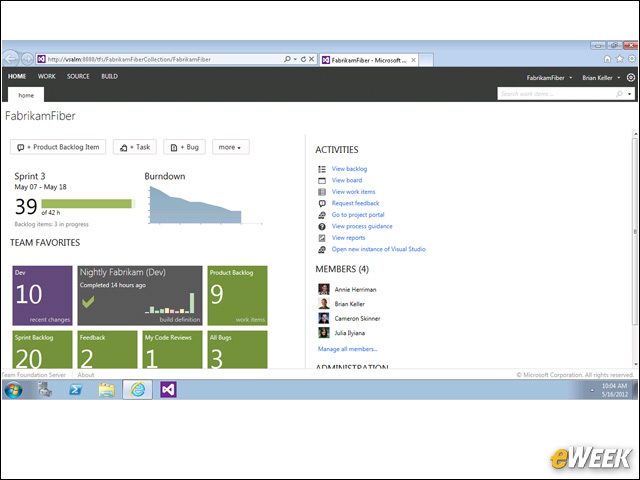Click the stop X icon in address bar
Image resolution: width=640 pixels, height=480 pixels.
tap(311, 59)
